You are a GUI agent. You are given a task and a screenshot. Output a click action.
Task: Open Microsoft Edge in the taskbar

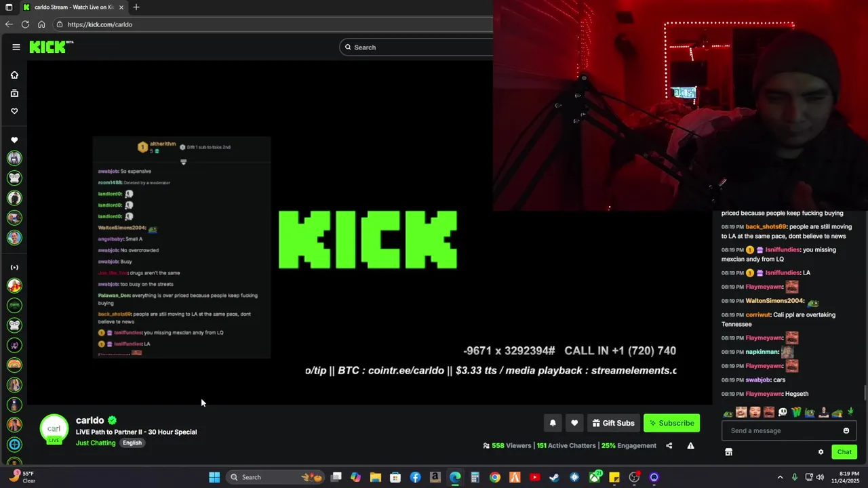(455, 477)
